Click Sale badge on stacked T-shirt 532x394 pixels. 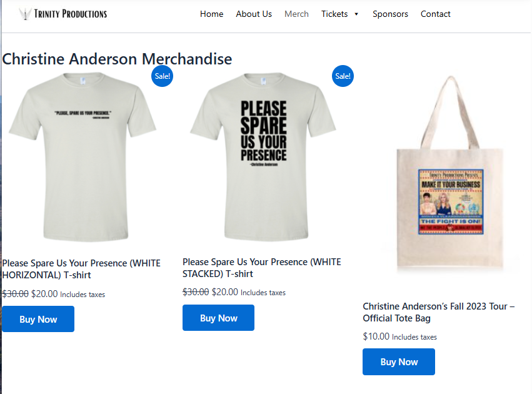pos(343,76)
